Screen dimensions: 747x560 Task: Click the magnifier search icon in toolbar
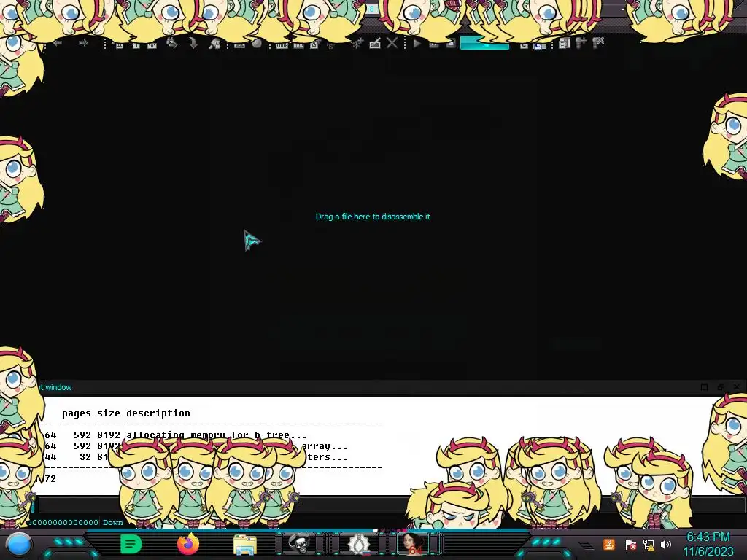click(215, 44)
